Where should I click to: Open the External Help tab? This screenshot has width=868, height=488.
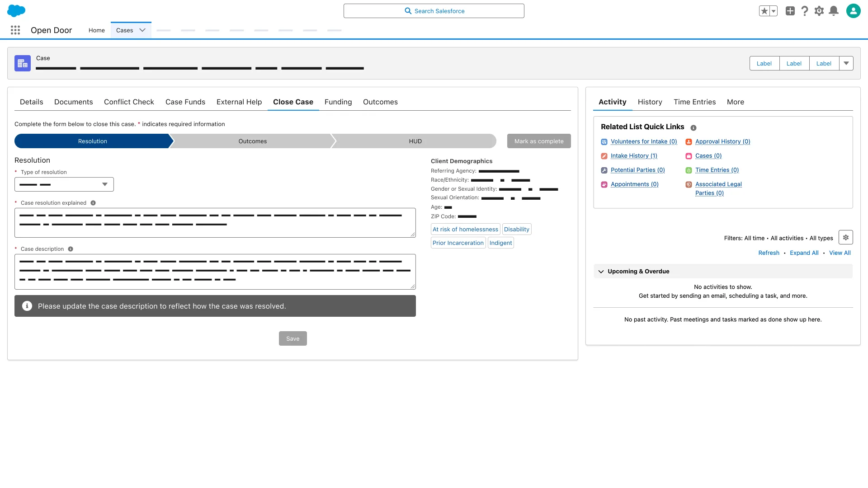pyautogui.click(x=239, y=102)
